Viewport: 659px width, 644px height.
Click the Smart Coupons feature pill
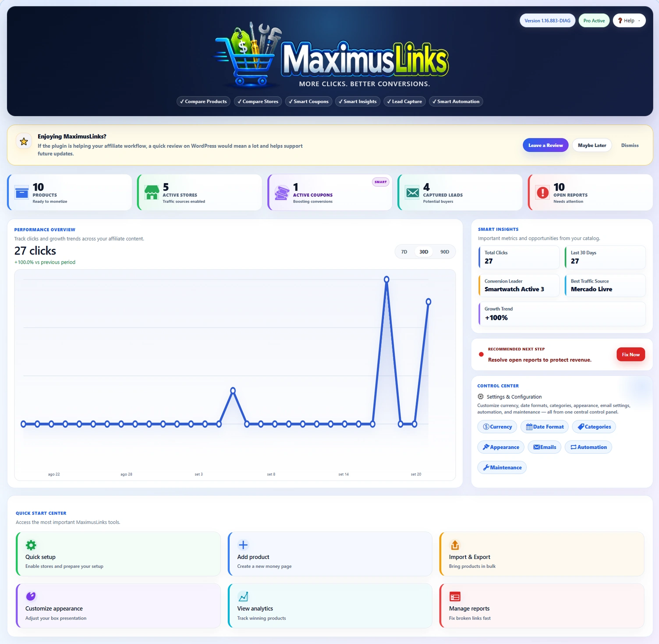[308, 102]
